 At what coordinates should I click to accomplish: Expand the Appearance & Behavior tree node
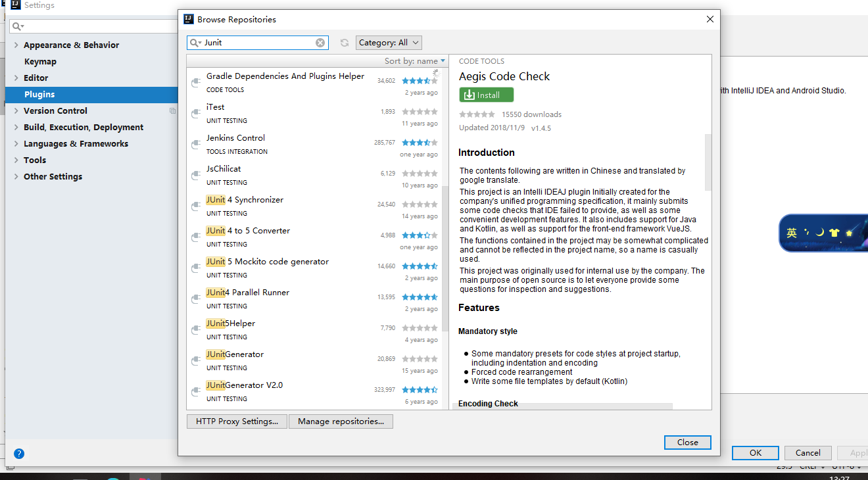pos(15,45)
